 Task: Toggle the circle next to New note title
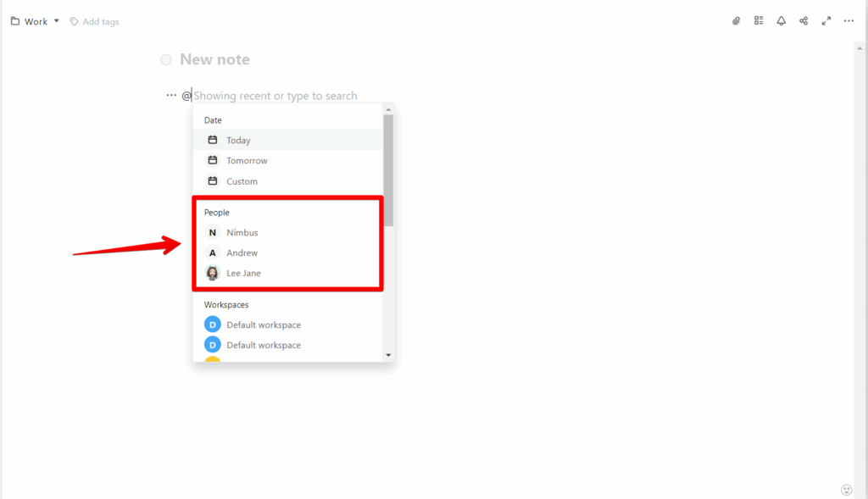click(166, 59)
